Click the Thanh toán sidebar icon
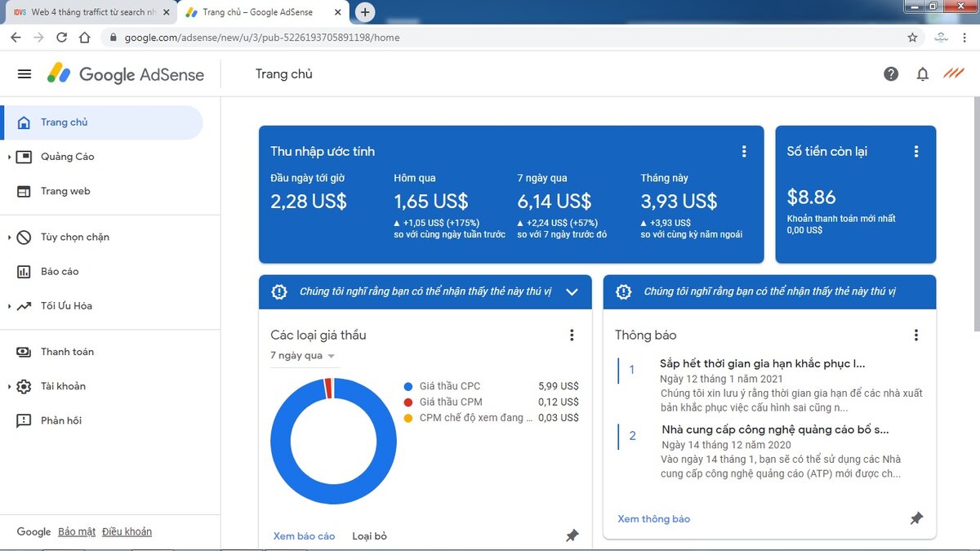Viewport: 980px width, 551px height. [x=24, y=352]
